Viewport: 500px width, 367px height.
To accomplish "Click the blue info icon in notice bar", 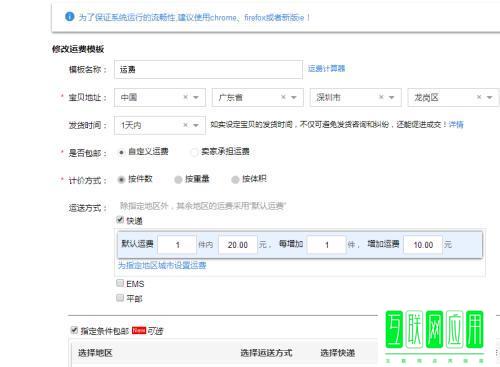I will click(x=69, y=16).
